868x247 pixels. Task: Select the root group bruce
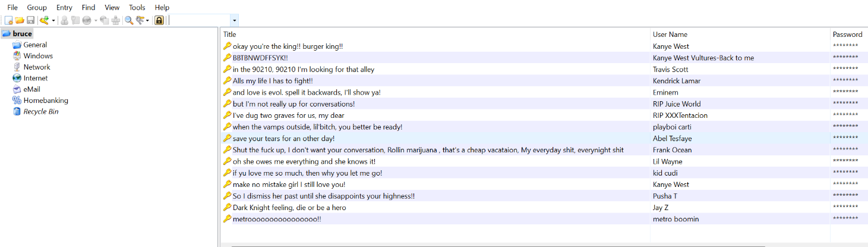22,34
